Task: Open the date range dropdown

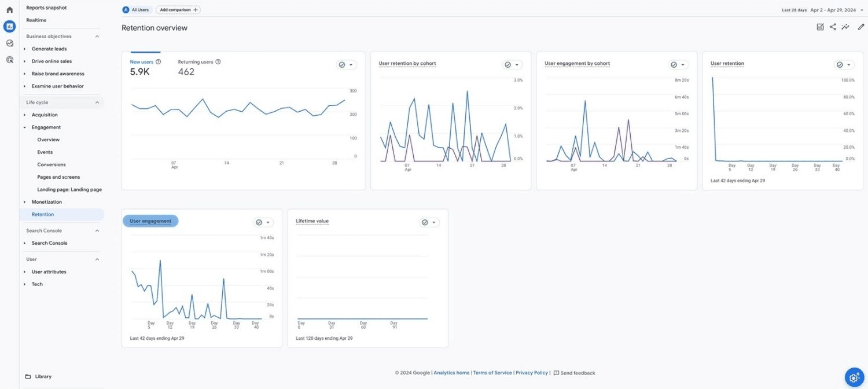Action: pos(862,10)
